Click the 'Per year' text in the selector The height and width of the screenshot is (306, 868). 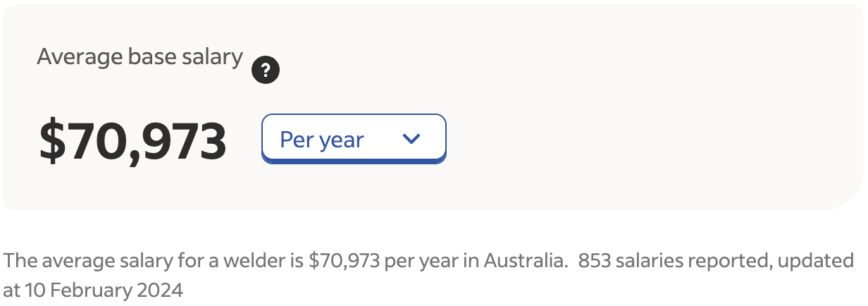click(x=322, y=140)
